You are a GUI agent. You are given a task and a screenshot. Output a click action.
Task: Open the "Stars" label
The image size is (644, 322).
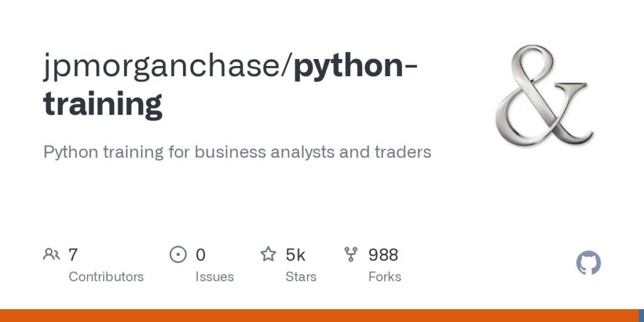301,277
